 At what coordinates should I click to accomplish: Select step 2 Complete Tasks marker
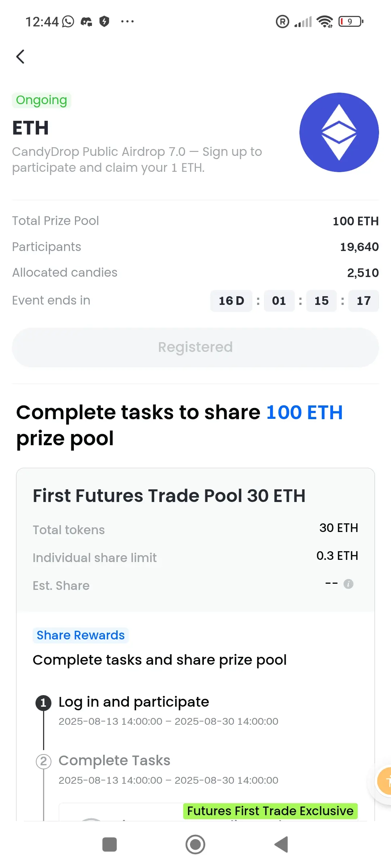[x=43, y=761]
